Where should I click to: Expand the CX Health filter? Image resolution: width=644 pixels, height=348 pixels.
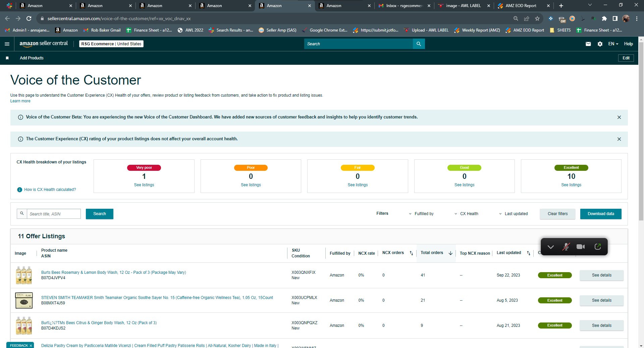466,214
